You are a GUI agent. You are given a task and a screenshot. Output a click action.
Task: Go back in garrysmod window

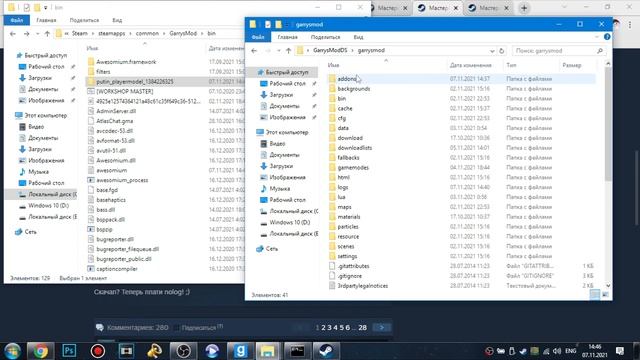(254, 51)
